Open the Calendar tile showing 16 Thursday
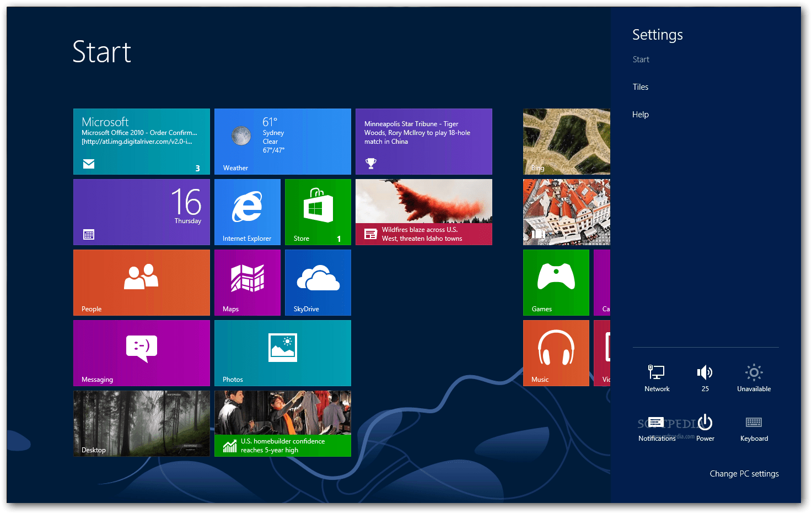Image resolution: width=812 pixels, height=514 pixels. click(x=142, y=212)
